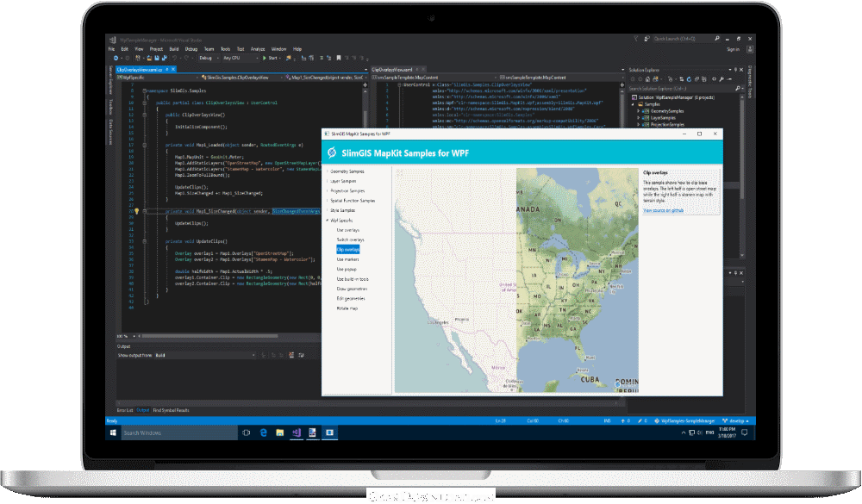Click the code editor horizontal scrollbar
862x504 pixels.
209,336
